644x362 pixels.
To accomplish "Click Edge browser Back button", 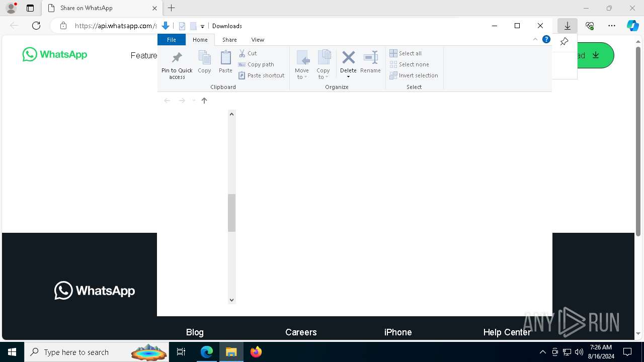I will [x=14, y=26].
